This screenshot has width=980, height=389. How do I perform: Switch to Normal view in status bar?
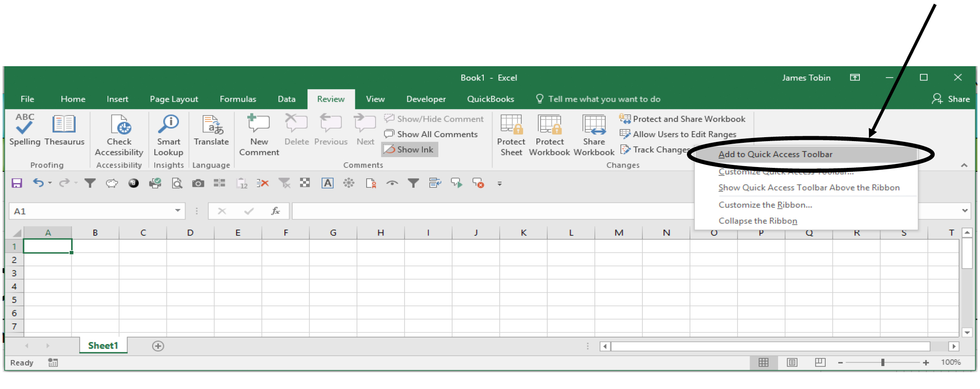click(x=764, y=363)
